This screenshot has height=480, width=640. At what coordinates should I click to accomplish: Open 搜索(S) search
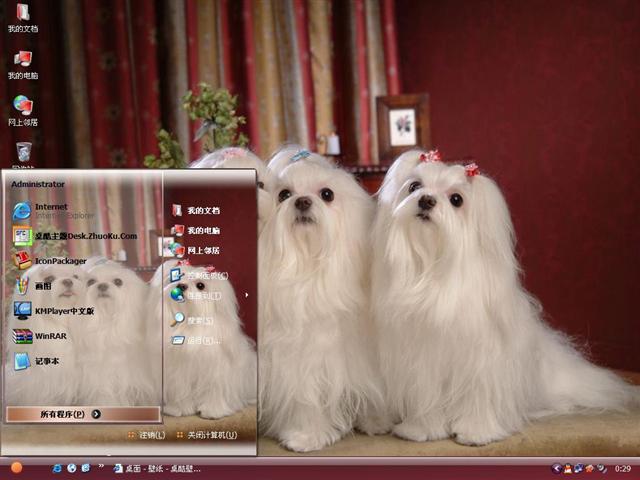(193, 320)
